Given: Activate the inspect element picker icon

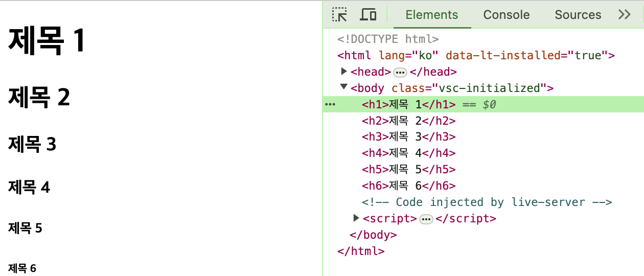Looking at the screenshot, I should [x=339, y=14].
